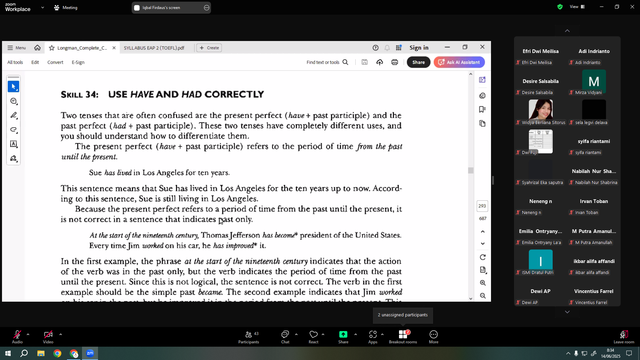Click Sign in in Acrobat

(419, 48)
